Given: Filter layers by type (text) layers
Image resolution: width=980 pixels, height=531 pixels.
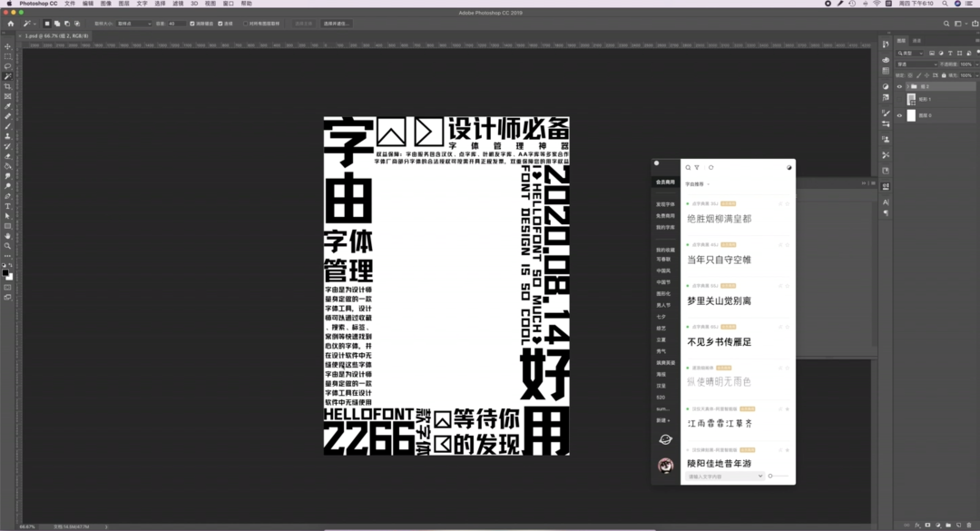Looking at the screenshot, I should pos(950,54).
